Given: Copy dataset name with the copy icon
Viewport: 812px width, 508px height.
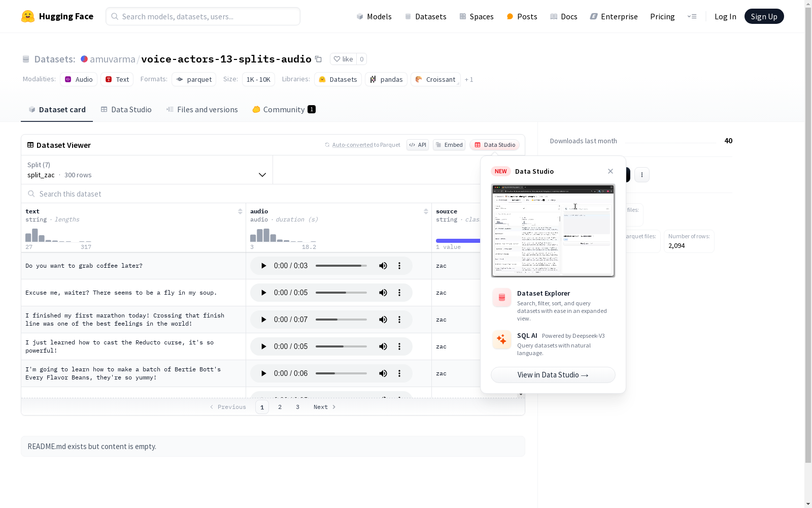Looking at the screenshot, I should (318, 59).
